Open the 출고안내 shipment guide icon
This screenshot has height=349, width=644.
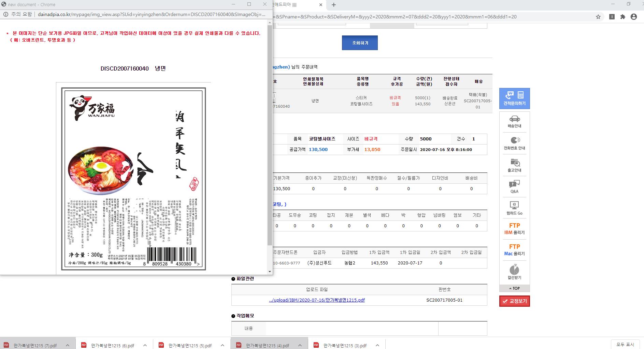click(x=514, y=165)
